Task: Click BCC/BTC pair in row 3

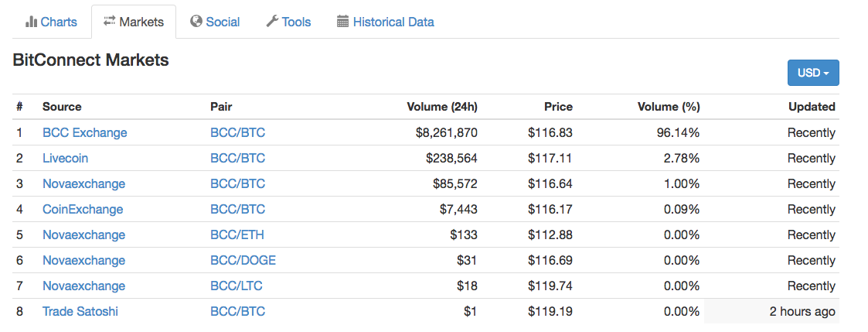Action: pos(237,184)
